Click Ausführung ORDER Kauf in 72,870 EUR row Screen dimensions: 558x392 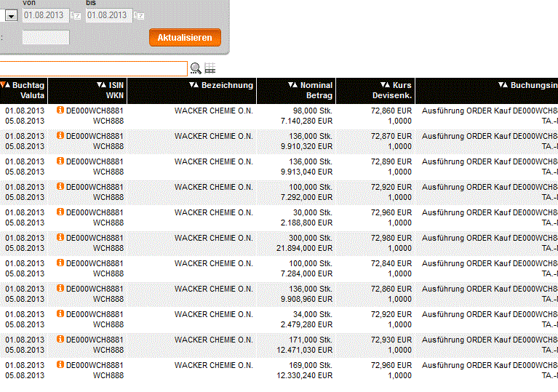pos(466,136)
